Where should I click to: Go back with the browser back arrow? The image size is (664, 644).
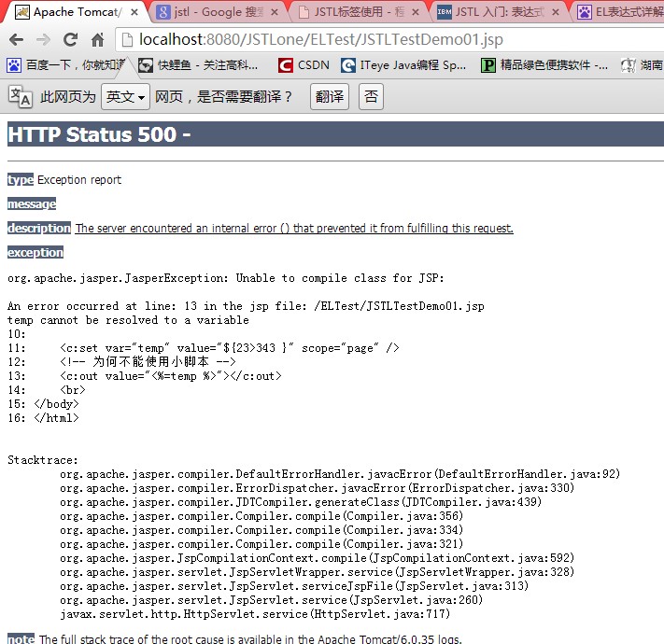[x=16, y=40]
